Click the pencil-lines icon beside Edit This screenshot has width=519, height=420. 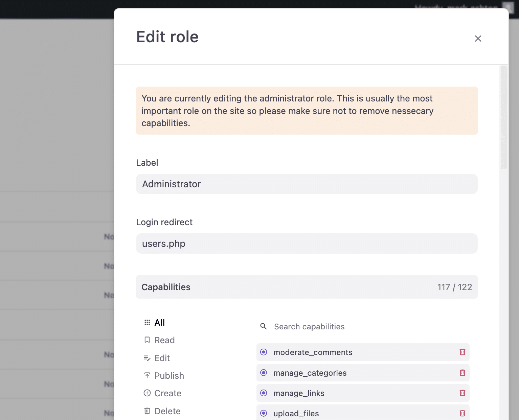click(x=147, y=358)
